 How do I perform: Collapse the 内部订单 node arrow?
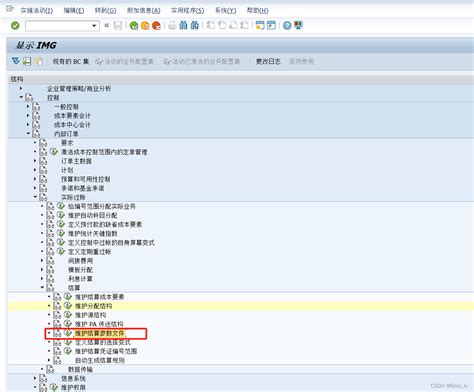click(x=28, y=133)
